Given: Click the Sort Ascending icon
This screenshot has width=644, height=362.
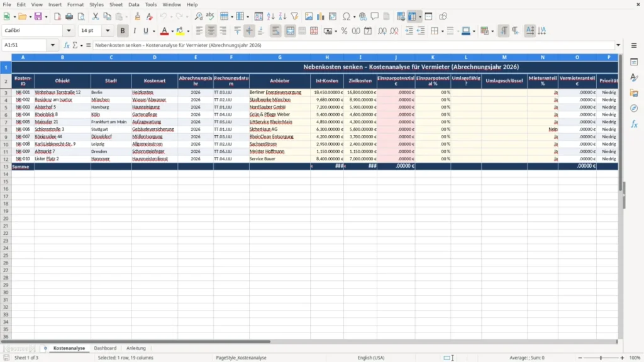Looking at the screenshot, I should tap(270, 16).
